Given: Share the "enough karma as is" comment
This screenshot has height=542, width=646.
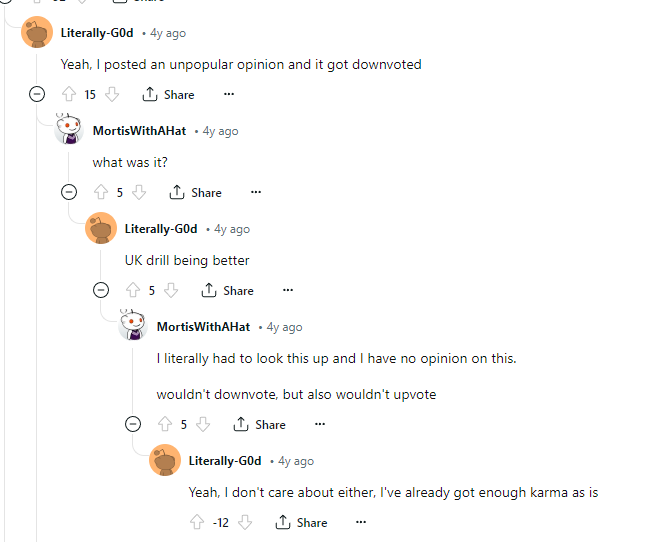Looking at the screenshot, I should [301, 522].
